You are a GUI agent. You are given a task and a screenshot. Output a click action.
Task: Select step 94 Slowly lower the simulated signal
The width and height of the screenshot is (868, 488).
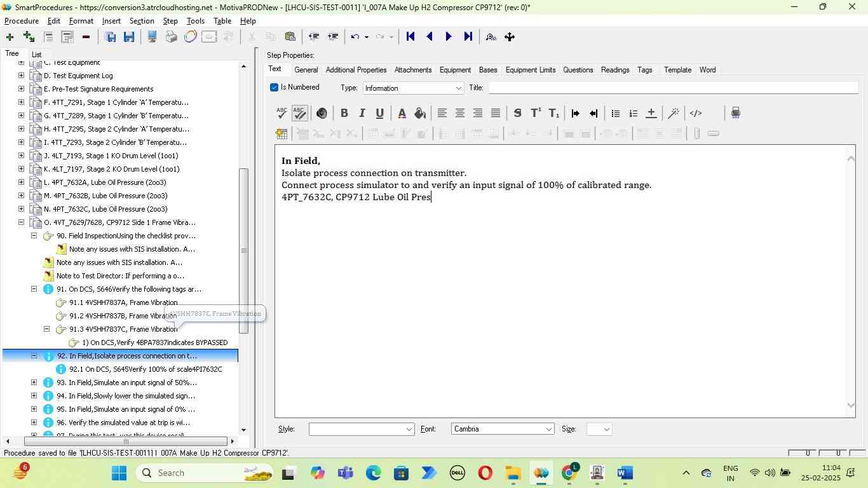(126, 396)
